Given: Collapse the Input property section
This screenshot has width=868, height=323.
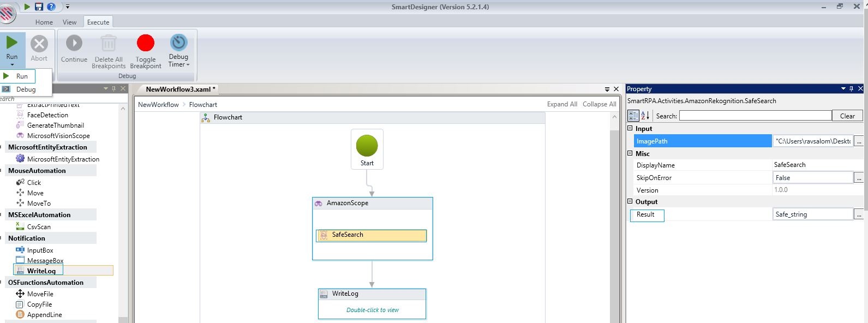Looking at the screenshot, I should (x=630, y=129).
